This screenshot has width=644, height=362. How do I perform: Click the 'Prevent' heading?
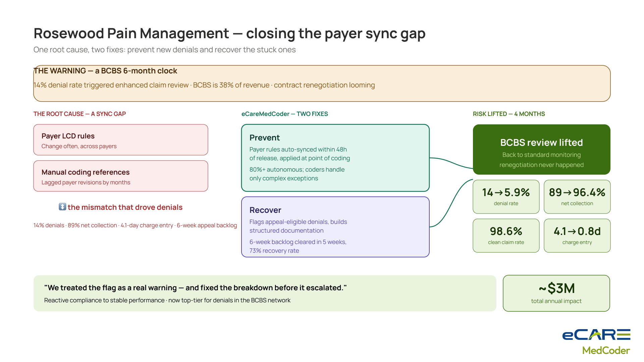click(x=265, y=138)
